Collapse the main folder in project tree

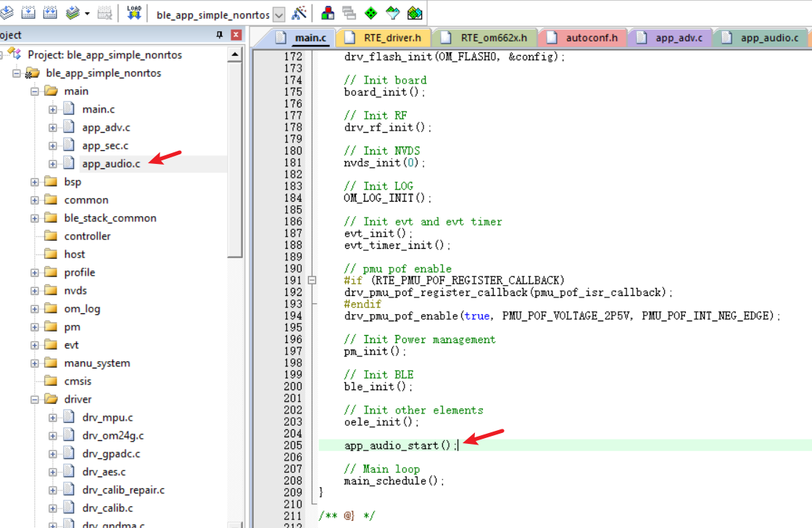tap(35, 91)
